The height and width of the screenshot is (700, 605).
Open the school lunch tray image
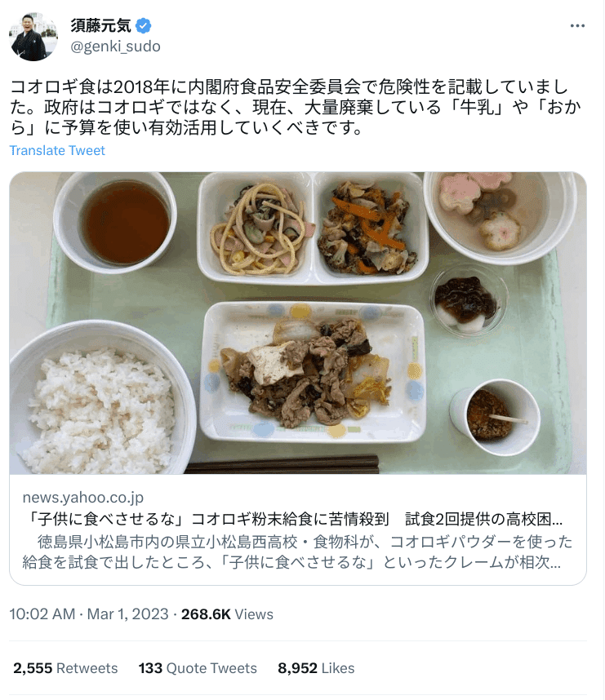coord(298,323)
